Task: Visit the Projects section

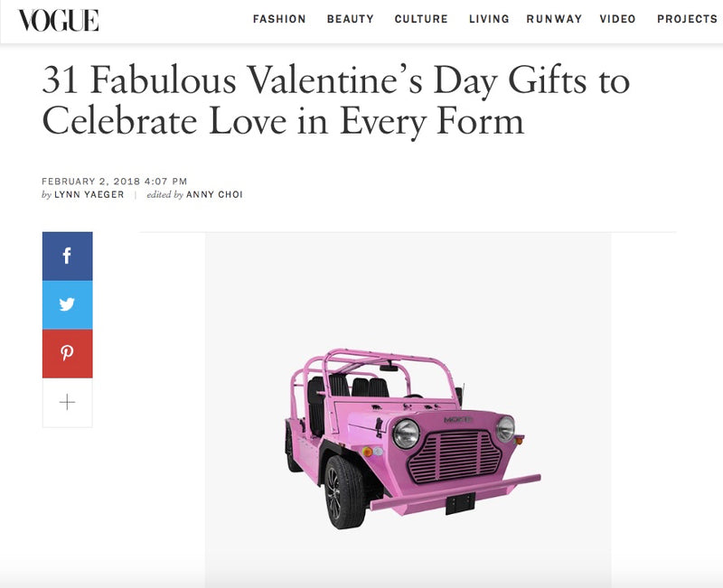Action: 687,19
